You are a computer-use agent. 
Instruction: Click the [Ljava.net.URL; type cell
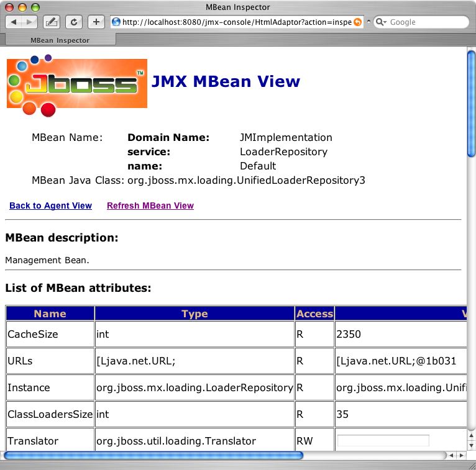point(195,361)
